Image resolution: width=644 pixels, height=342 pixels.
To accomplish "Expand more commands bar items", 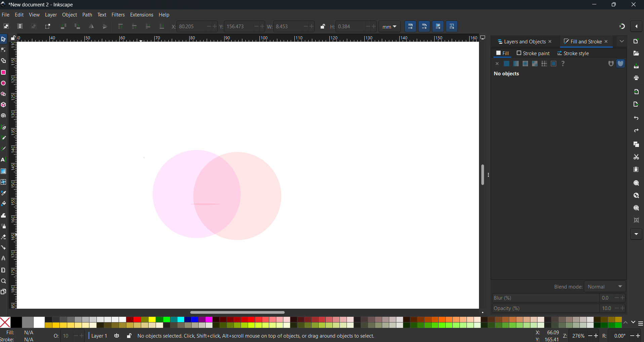I will pyautogui.click(x=636, y=234).
